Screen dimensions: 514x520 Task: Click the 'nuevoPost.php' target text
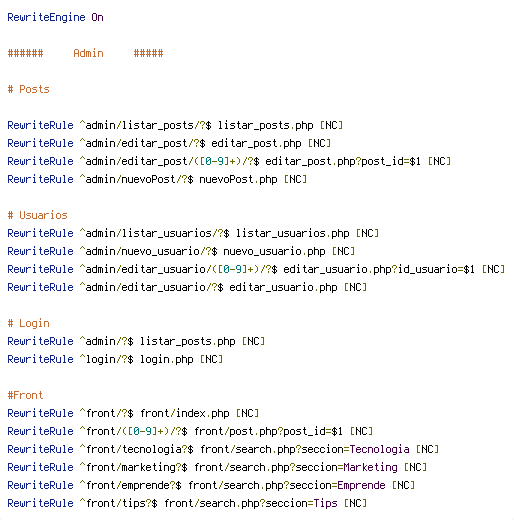click(238, 179)
